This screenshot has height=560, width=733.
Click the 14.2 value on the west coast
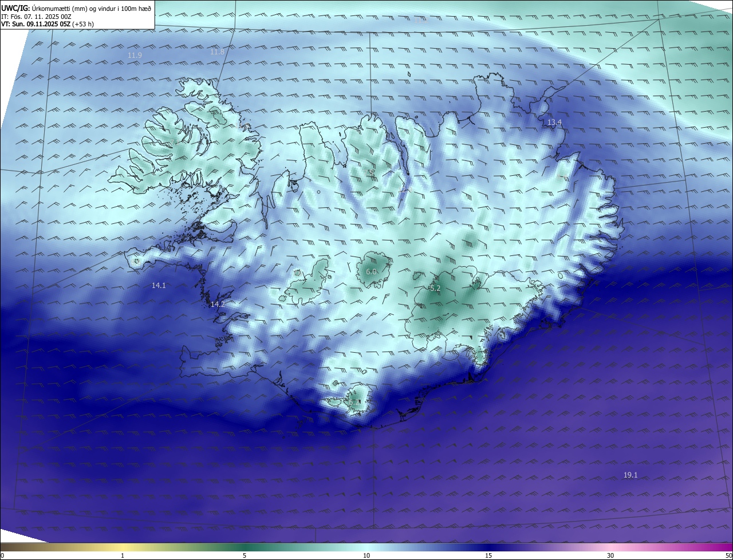(218, 305)
